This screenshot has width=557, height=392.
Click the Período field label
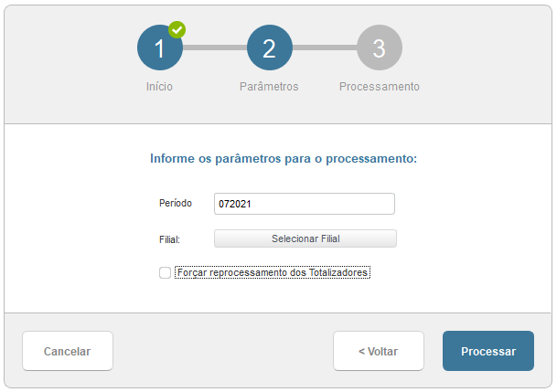pyautogui.click(x=174, y=204)
